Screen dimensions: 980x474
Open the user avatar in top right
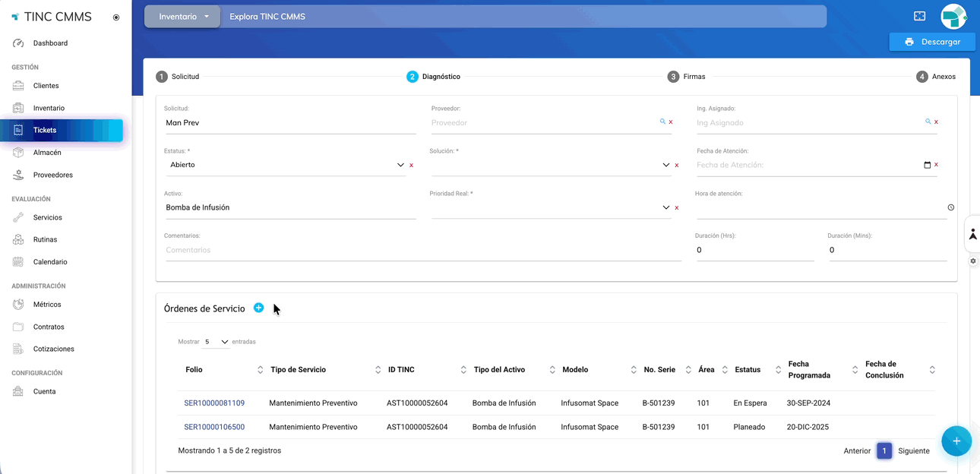[953, 16]
